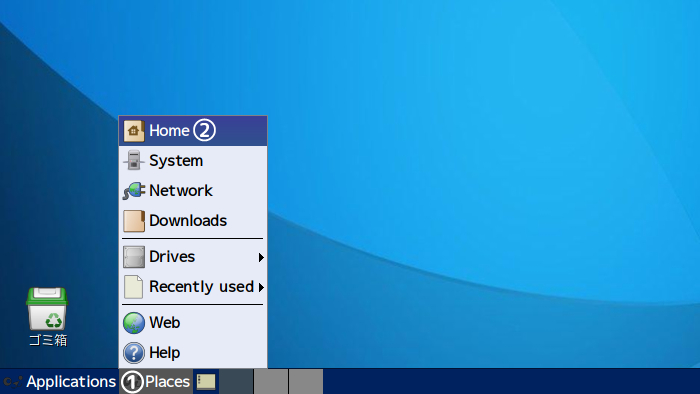Click the Help question mark icon
The image size is (700, 394).
click(133, 353)
